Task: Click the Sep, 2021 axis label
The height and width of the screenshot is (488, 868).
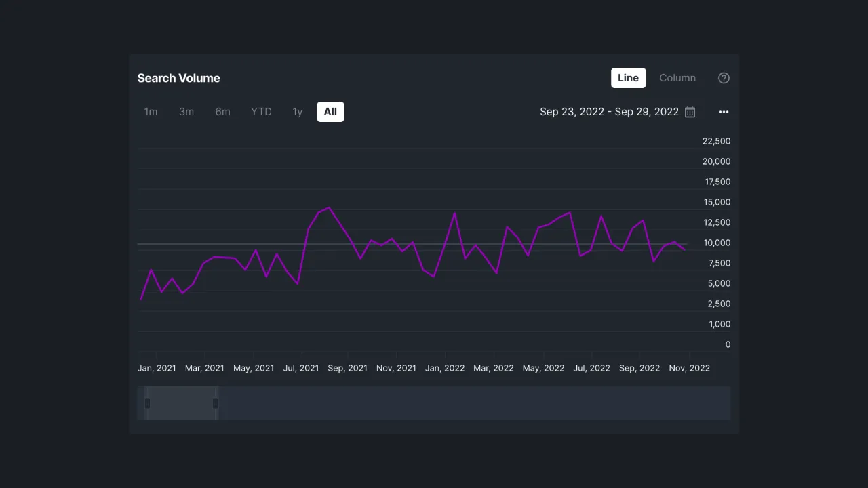Action: tap(347, 368)
